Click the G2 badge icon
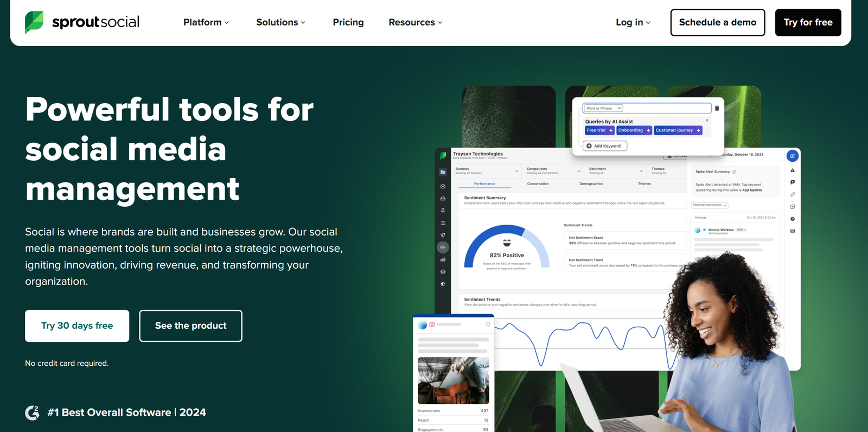This screenshot has width=868, height=432. pyautogui.click(x=33, y=413)
